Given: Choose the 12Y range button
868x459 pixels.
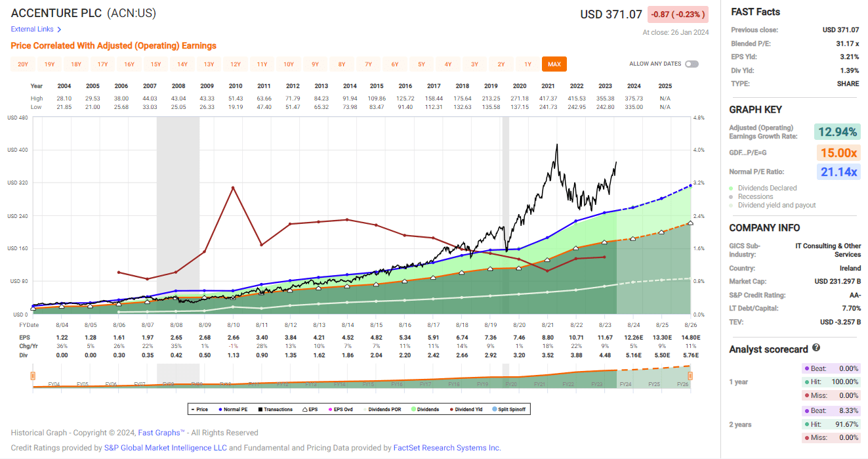Looking at the screenshot, I should click(x=236, y=64).
